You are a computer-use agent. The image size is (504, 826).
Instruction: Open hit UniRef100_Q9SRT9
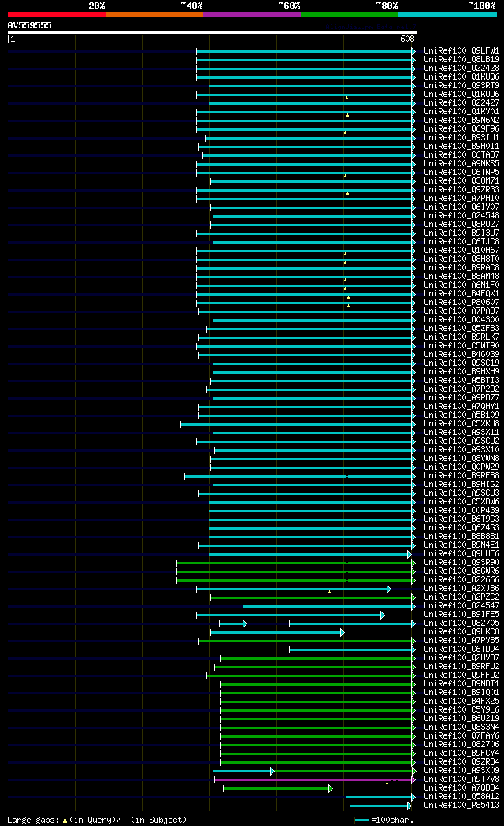point(461,85)
